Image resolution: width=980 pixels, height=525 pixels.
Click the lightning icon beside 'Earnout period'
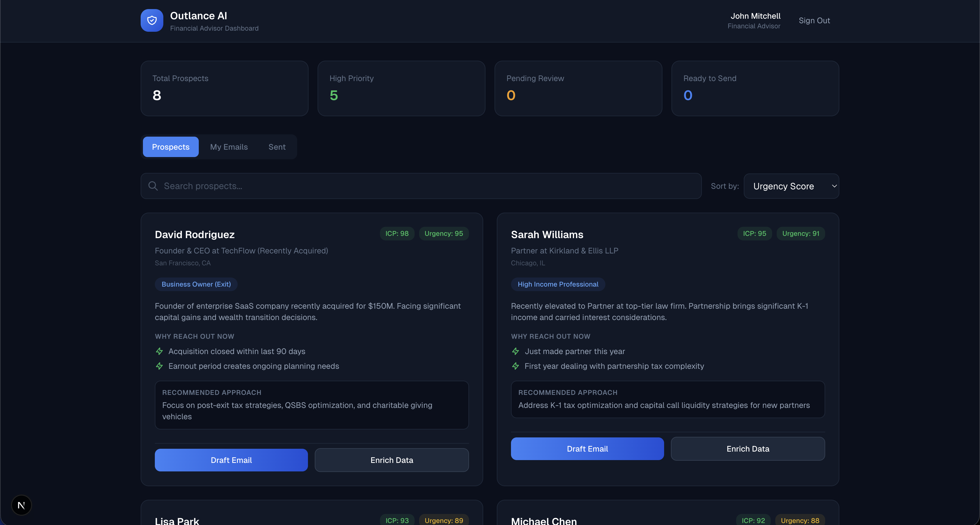click(159, 366)
